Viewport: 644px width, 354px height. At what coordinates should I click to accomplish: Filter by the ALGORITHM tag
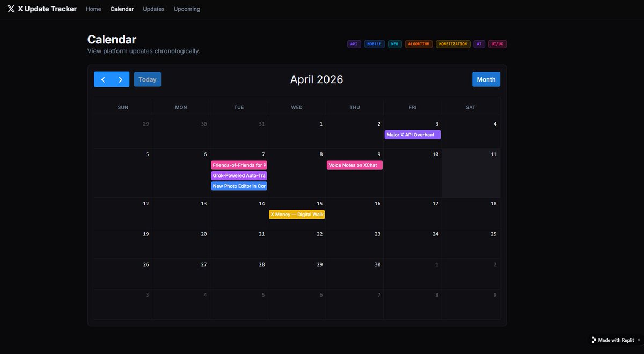pyautogui.click(x=419, y=44)
